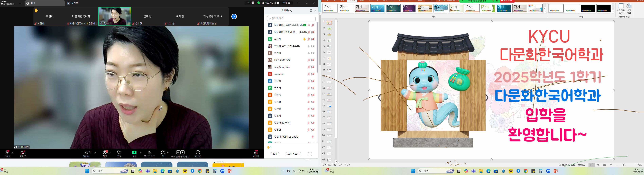Toggle 메모 comments in PowerPoint status bar
The height and width of the screenshot is (175, 644).
(582, 165)
